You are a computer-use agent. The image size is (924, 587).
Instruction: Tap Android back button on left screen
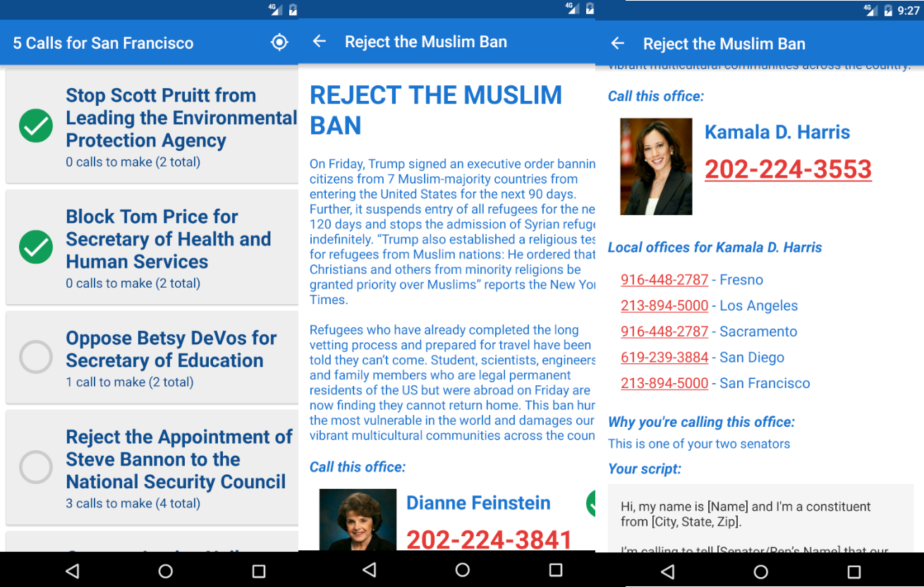[72, 571]
